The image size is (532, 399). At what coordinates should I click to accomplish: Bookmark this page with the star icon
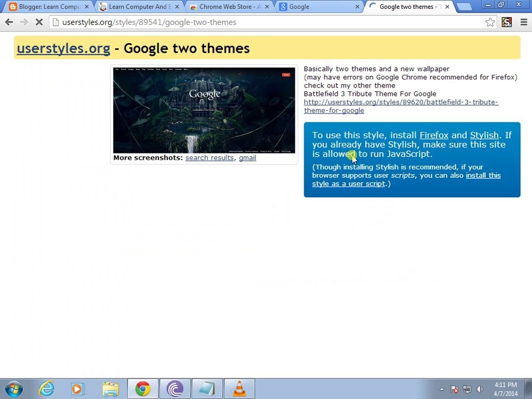click(490, 22)
